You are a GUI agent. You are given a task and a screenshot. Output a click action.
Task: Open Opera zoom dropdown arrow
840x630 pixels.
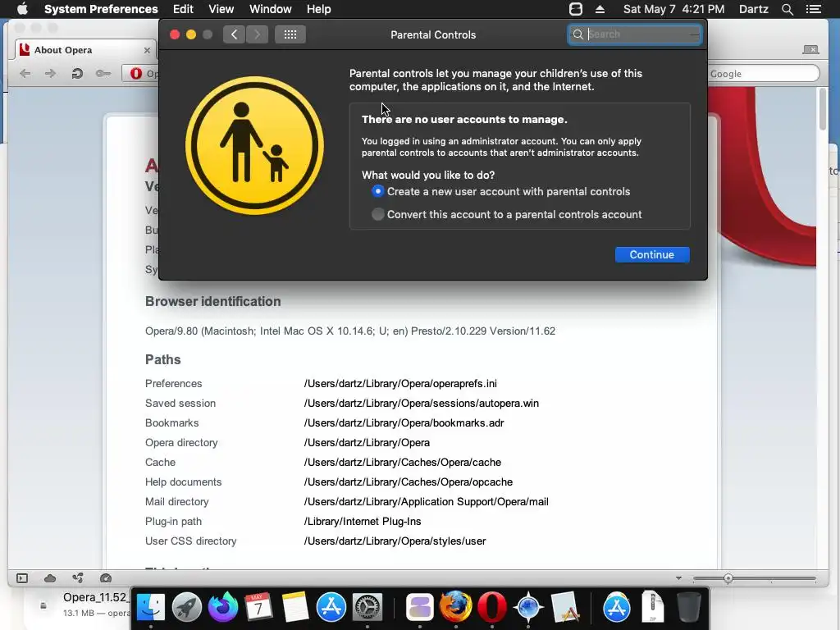678,578
